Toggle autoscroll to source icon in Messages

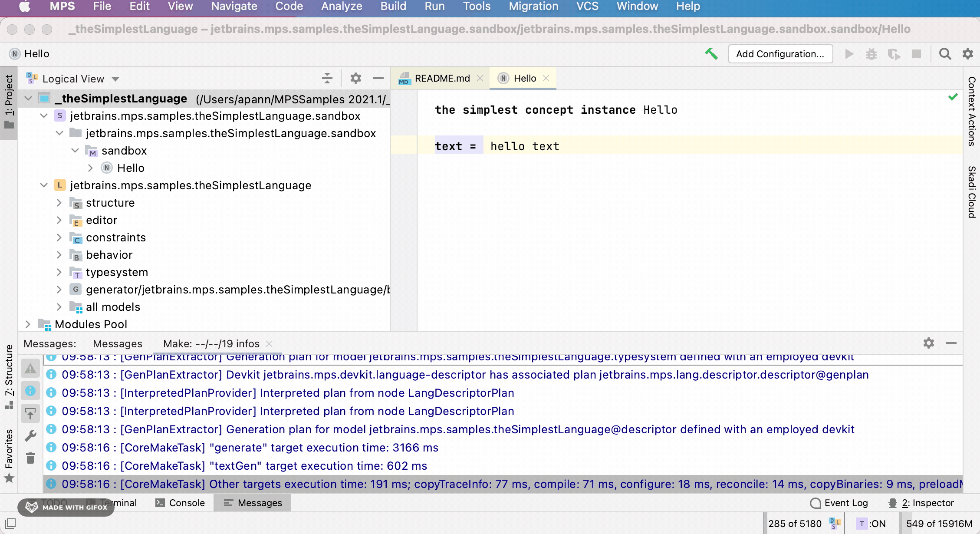30,413
